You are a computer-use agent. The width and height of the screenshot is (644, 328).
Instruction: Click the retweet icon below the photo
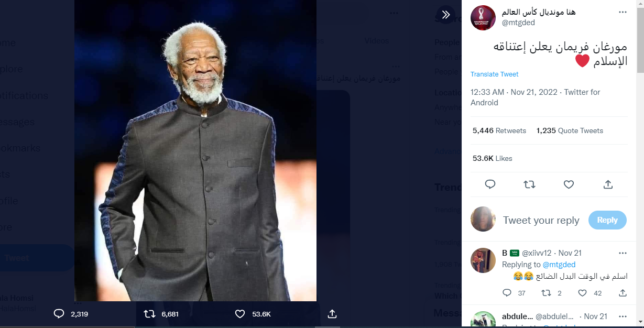coord(149,314)
